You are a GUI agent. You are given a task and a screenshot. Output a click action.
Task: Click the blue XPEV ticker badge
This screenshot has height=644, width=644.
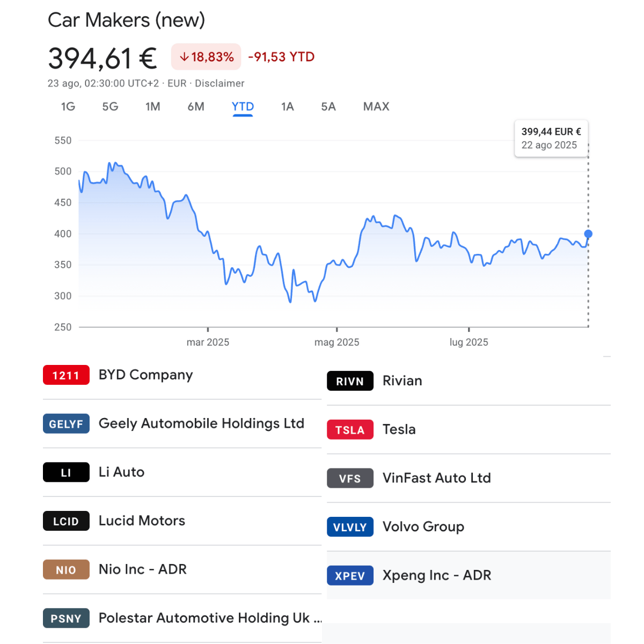click(350, 576)
